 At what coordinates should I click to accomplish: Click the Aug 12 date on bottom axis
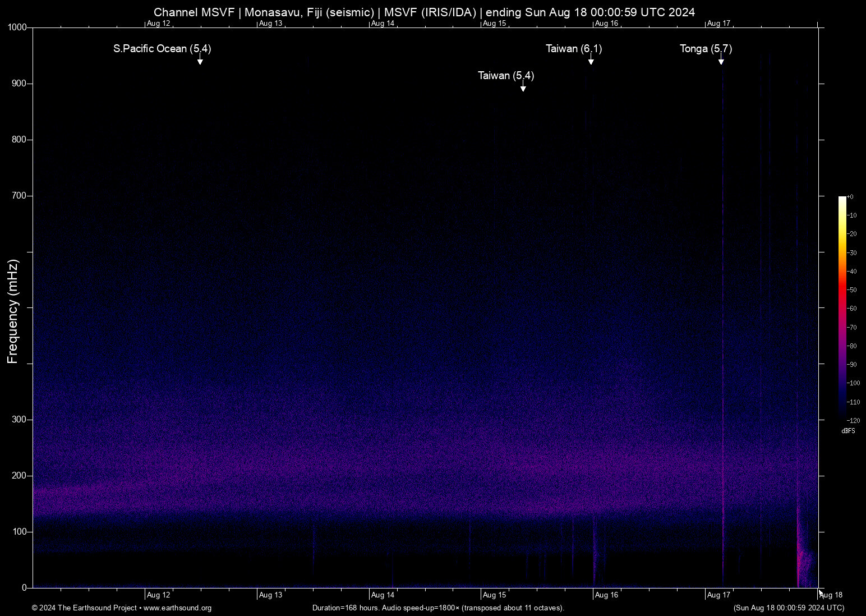(x=159, y=595)
